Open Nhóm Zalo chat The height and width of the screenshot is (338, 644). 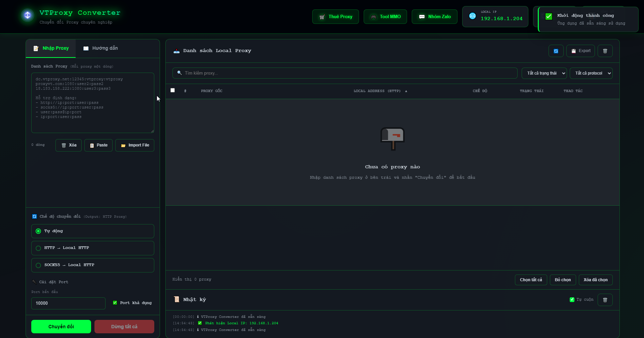click(x=434, y=16)
